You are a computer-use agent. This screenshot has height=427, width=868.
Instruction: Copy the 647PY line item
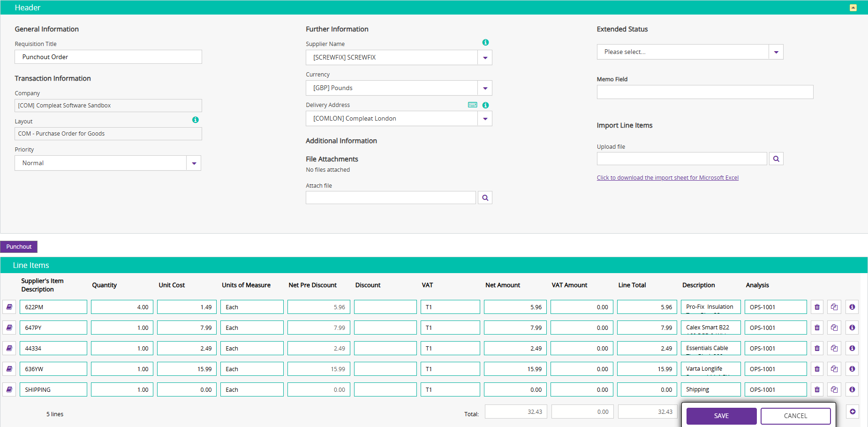(x=834, y=328)
